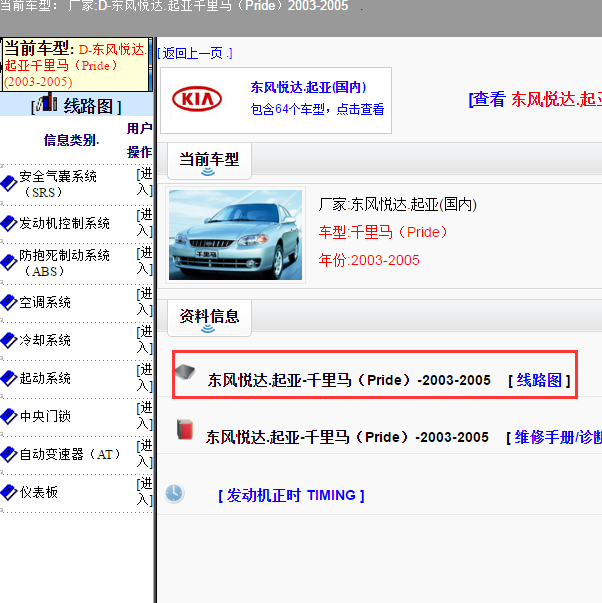Viewport: 602px width, 603px height.
Task: Open the 自动变速器 (AT) 进入 link
Action: pos(145,453)
